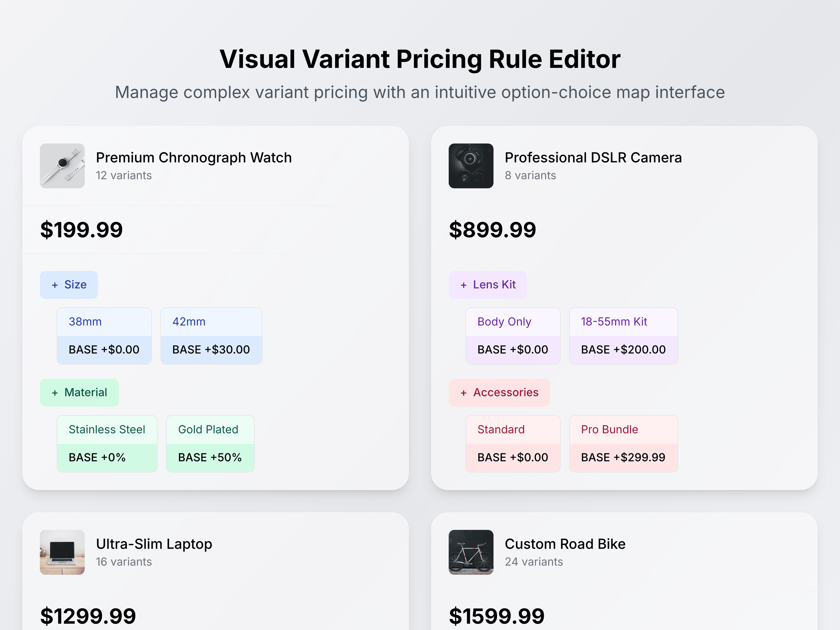Edit the BASE +50% price rule

210,458
